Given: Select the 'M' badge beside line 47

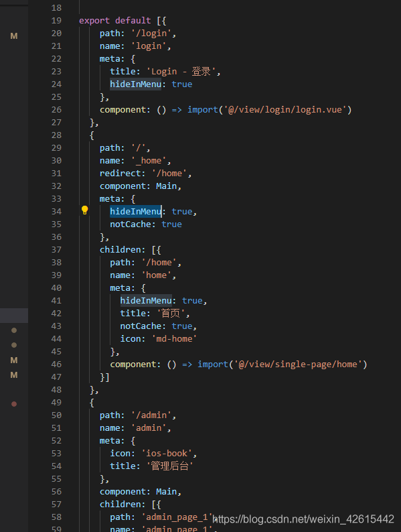Looking at the screenshot, I should pyautogui.click(x=14, y=375).
